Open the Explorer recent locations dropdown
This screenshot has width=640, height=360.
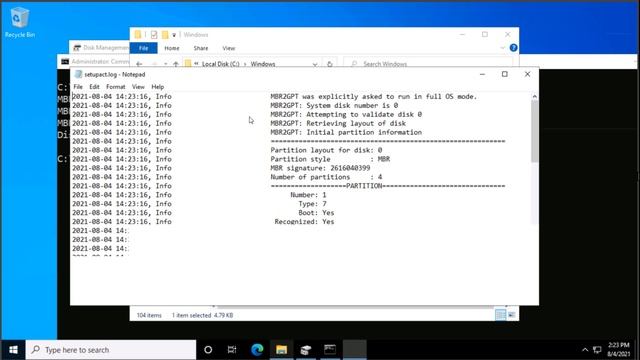(165, 64)
